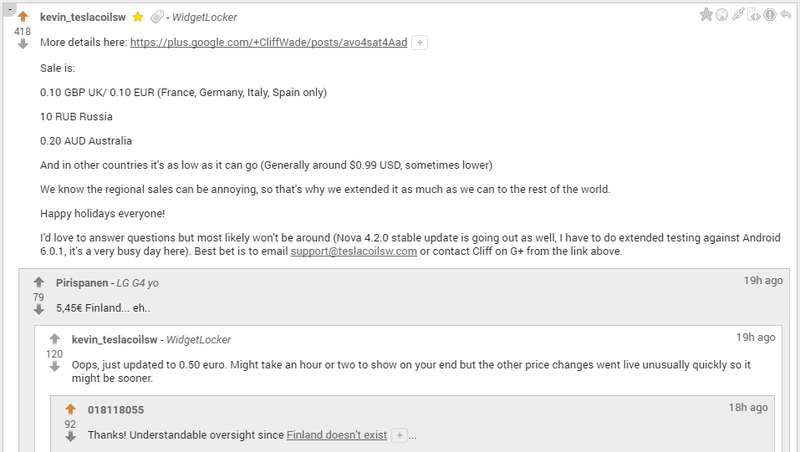Collapse the top comment thread
The height and width of the screenshot is (452, 800).
coord(9,9)
